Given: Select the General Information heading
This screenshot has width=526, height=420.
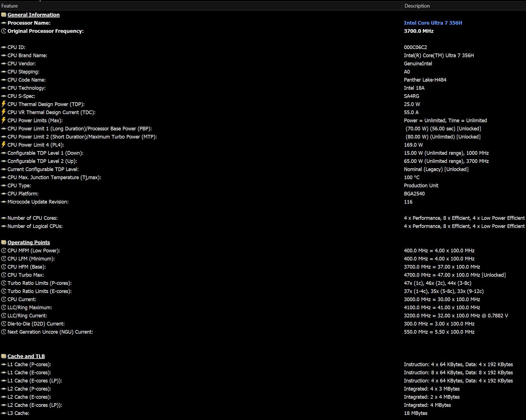Looking at the screenshot, I should pos(33,15).
